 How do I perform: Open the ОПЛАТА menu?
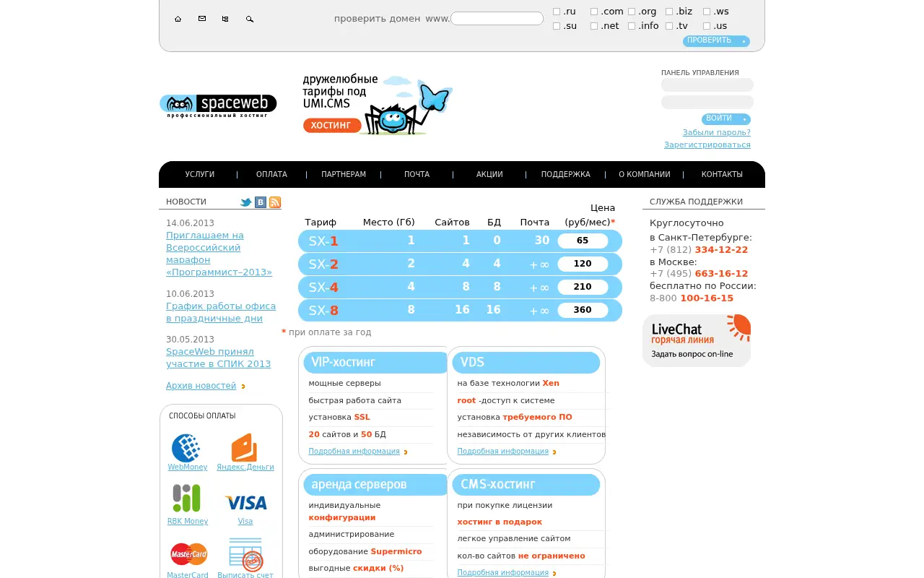pos(271,175)
